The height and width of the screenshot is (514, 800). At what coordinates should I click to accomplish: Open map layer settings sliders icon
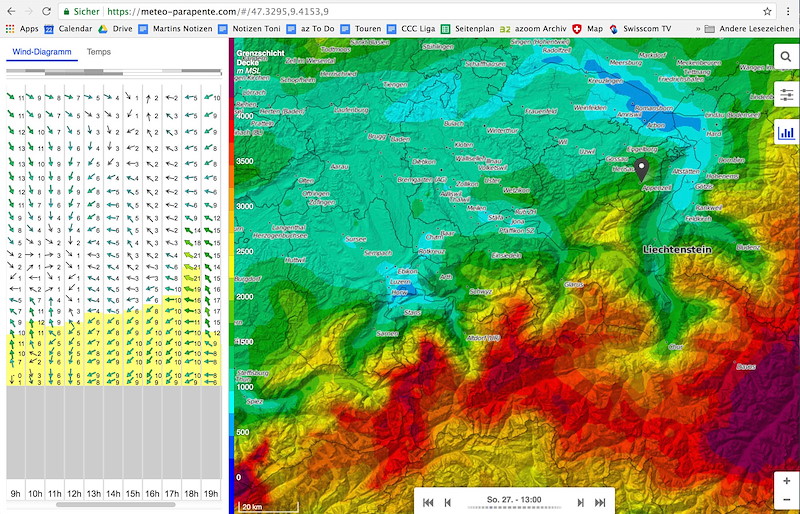point(786,94)
